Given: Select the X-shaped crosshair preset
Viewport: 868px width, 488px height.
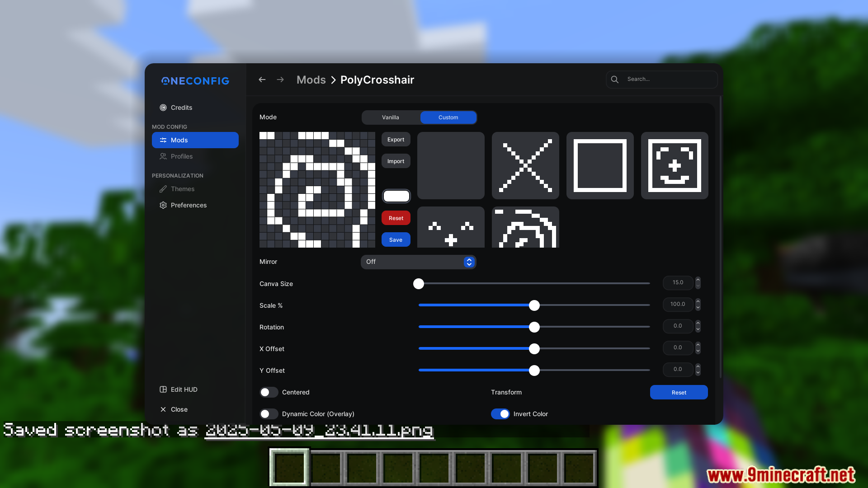Looking at the screenshot, I should (x=525, y=165).
